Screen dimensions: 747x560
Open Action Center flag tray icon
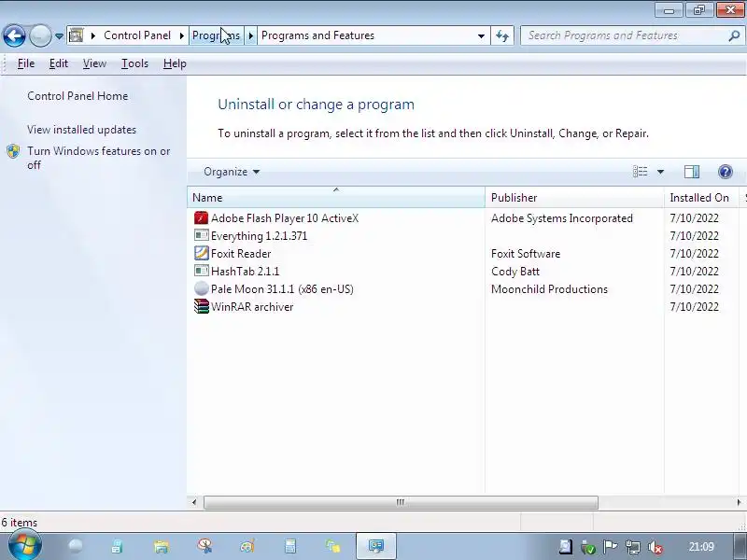[611, 547]
